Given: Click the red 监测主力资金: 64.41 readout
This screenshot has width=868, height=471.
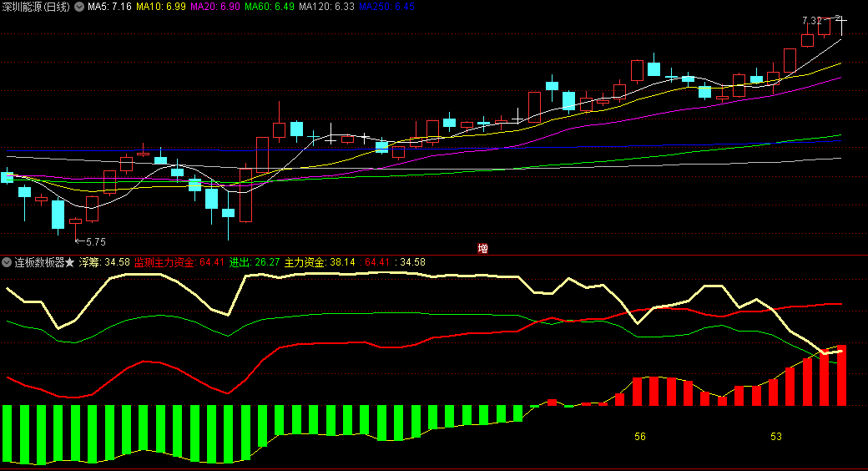Looking at the screenshot, I should pyautogui.click(x=179, y=262).
